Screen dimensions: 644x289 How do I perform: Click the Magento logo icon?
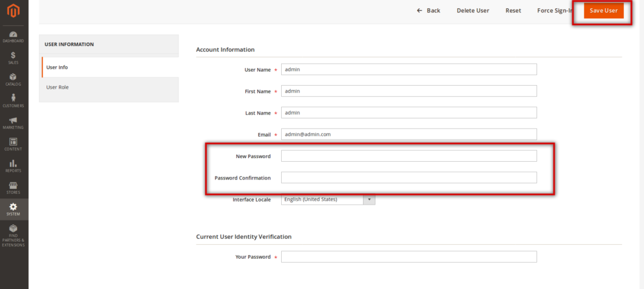click(x=13, y=11)
